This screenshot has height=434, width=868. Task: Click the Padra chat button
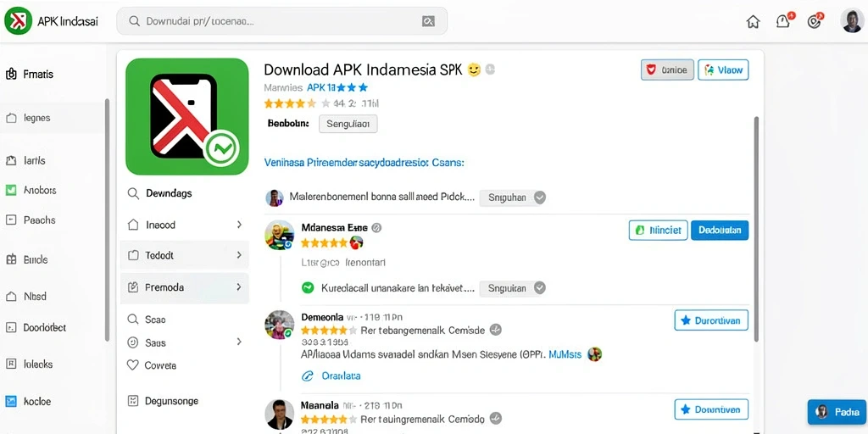[837, 413]
